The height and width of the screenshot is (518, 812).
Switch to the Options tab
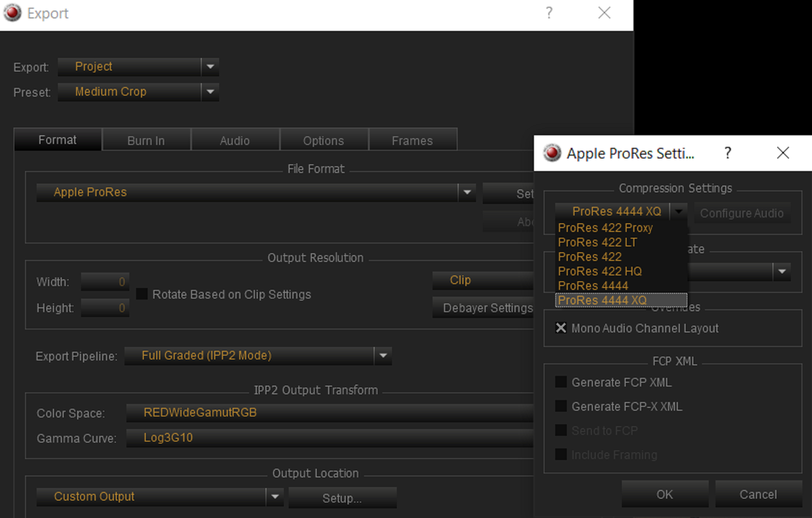point(324,141)
